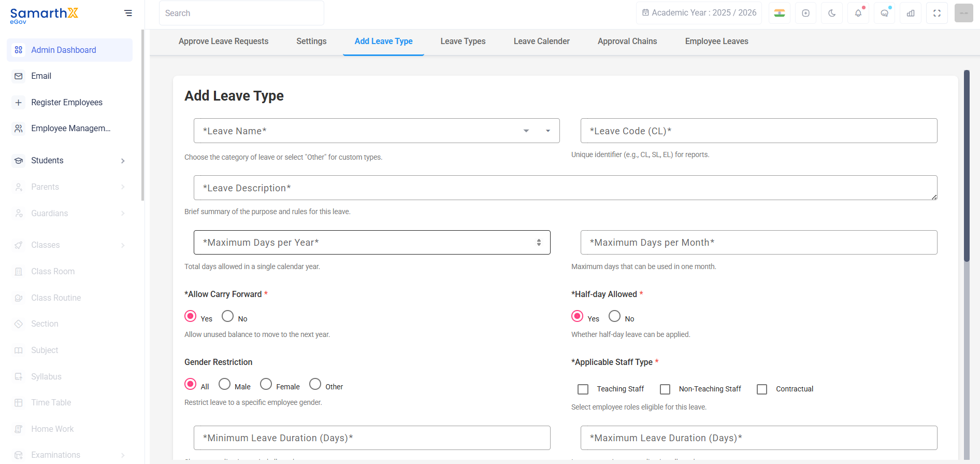Open Admin Dashboard sidebar link
The height and width of the screenshot is (464, 980).
70,50
